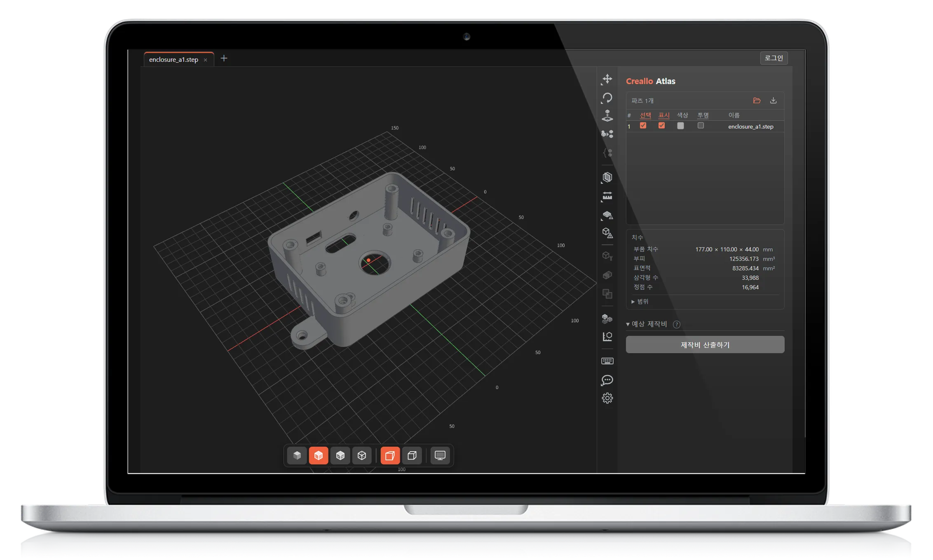933x560 pixels.
Task: Open the section view tool icon
Action: tap(607, 178)
